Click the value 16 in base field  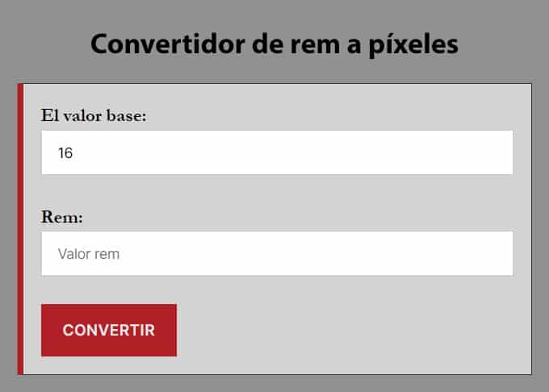click(65, 152)
